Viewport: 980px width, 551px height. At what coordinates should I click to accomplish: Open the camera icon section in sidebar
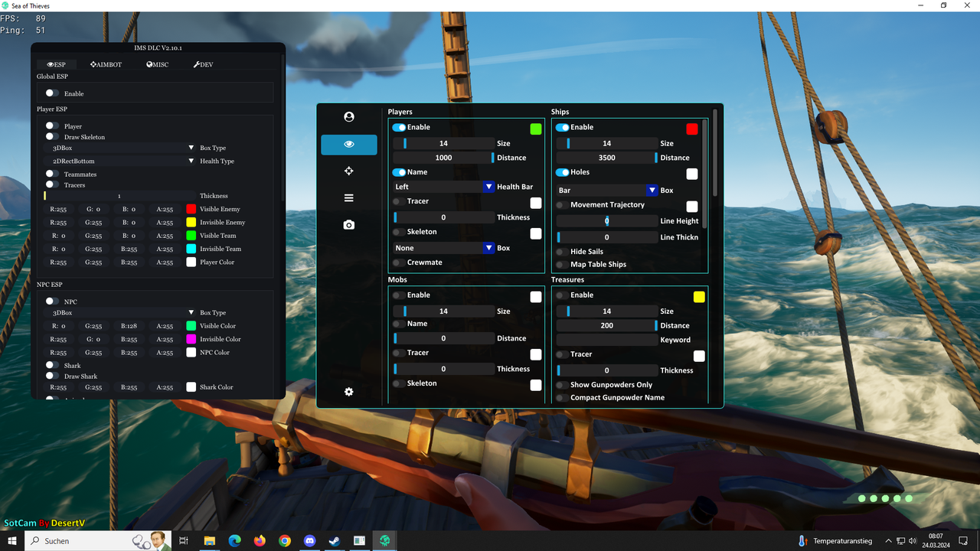pyautogui.click(x=349, y=225)
